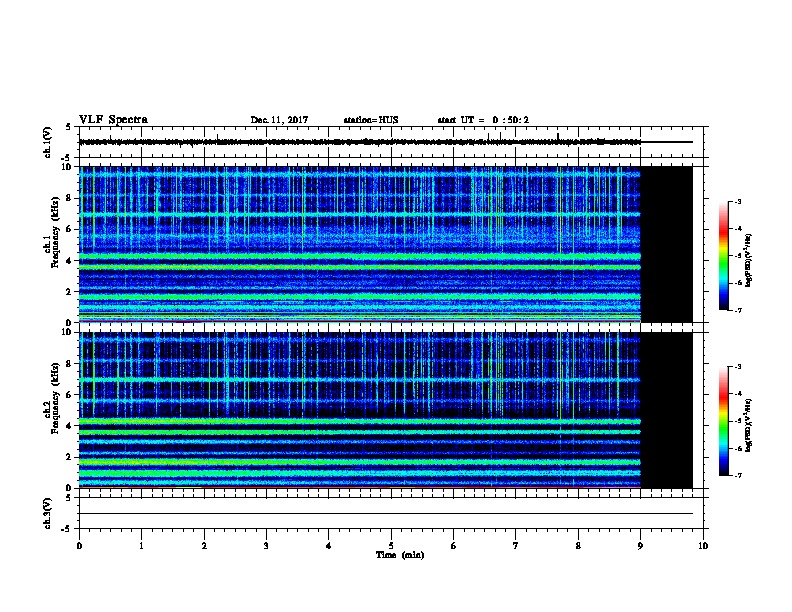Click the ch.2 color bar log(PSD) unit label
This screenshot has width=792, height=612.
[749, 425]
